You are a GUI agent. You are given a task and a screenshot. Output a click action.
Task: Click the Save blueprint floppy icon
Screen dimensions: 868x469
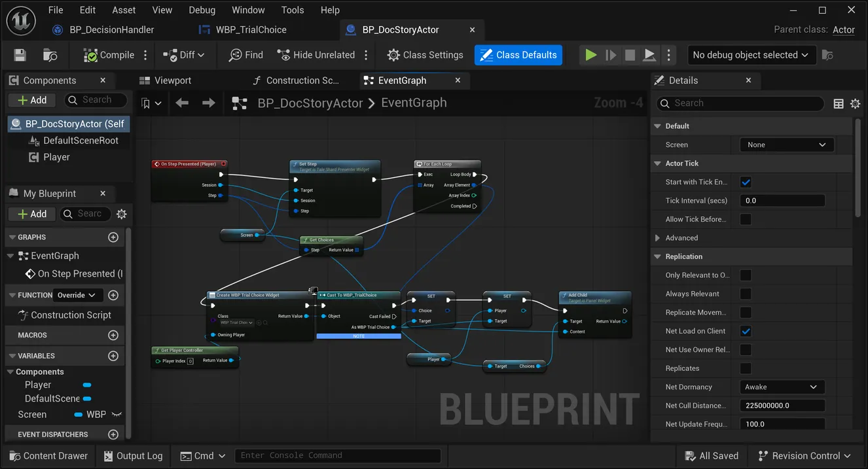[20, 55]
